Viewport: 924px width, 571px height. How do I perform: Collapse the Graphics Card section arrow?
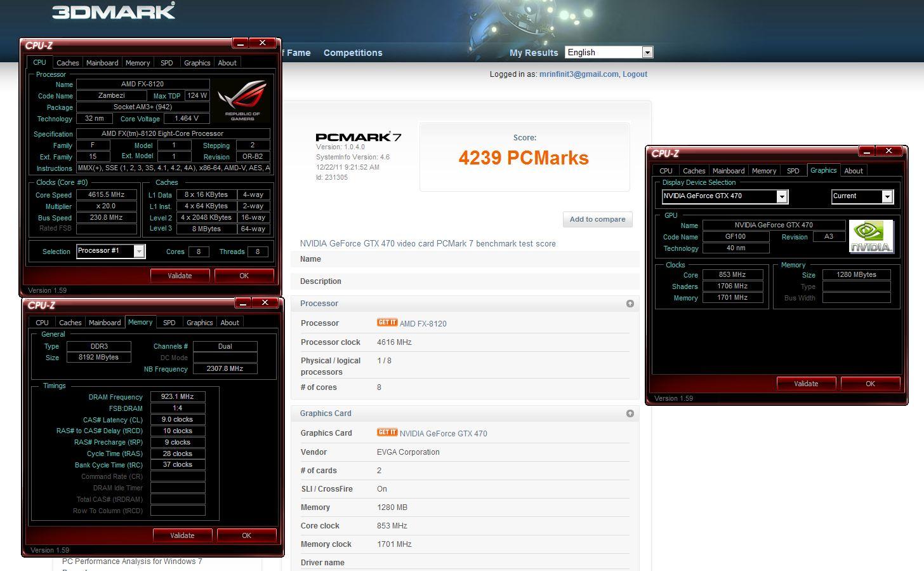click(x=630, y=413)
